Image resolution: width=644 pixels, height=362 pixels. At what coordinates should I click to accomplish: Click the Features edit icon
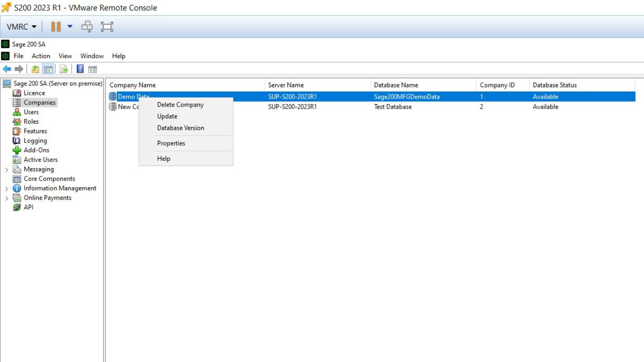[x=17, y=131]
